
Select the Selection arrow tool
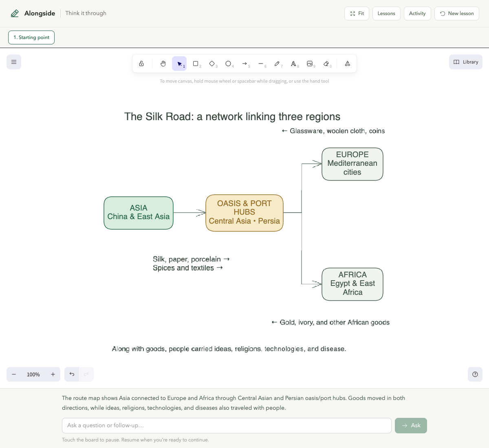pyautogui.click(x=179, y=64)
